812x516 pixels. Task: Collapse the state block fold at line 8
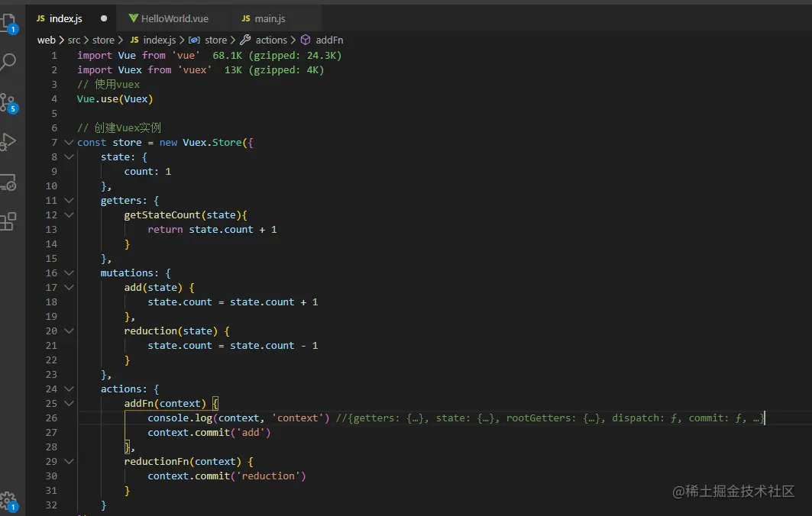tap(68, 156)
